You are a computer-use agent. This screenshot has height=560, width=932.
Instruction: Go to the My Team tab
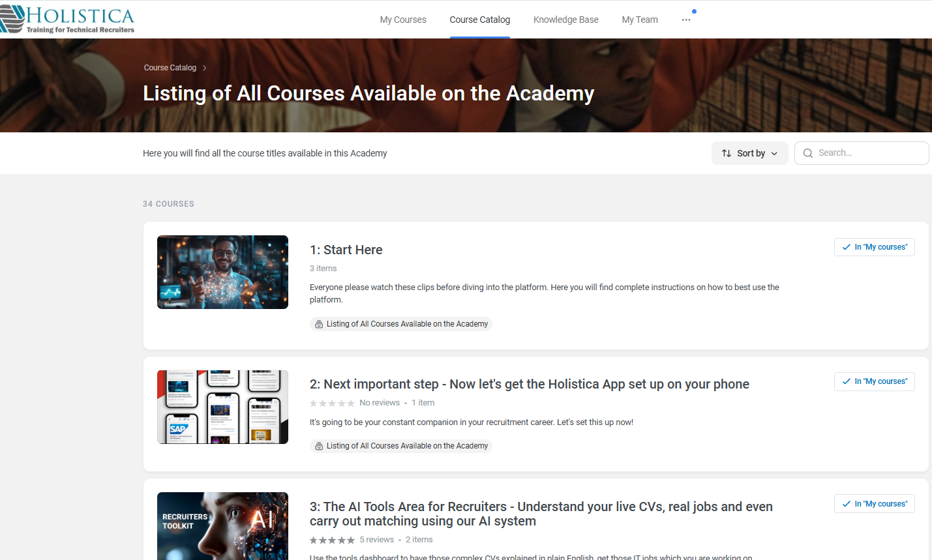[640, 20]
